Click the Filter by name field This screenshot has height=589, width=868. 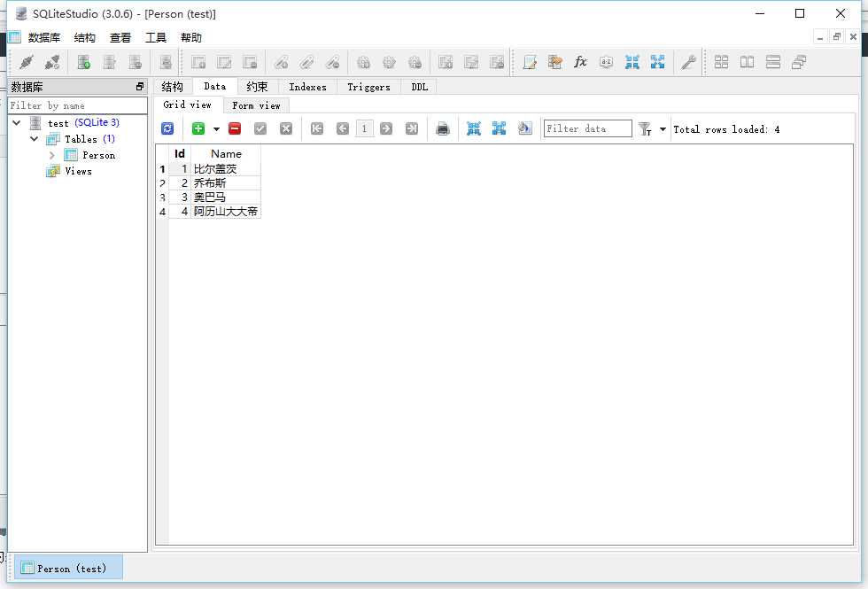[78, 105]
